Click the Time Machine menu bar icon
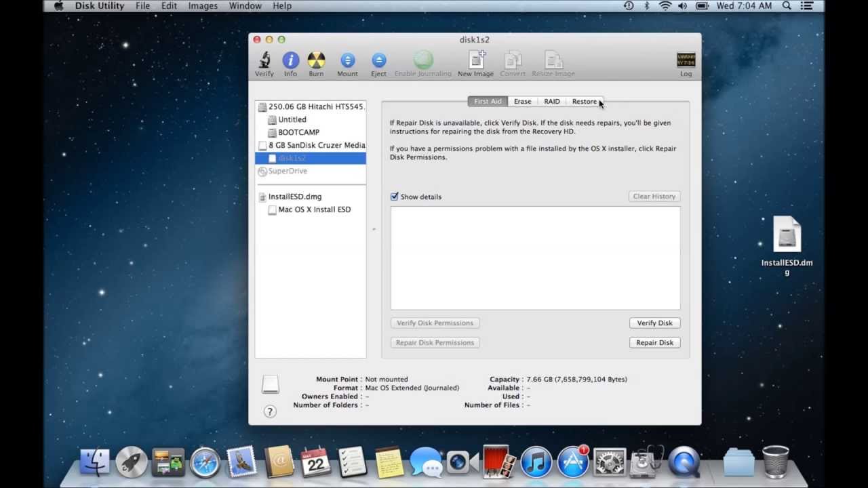Viewport: 868px width, 488px height. [x=629, y=5]
